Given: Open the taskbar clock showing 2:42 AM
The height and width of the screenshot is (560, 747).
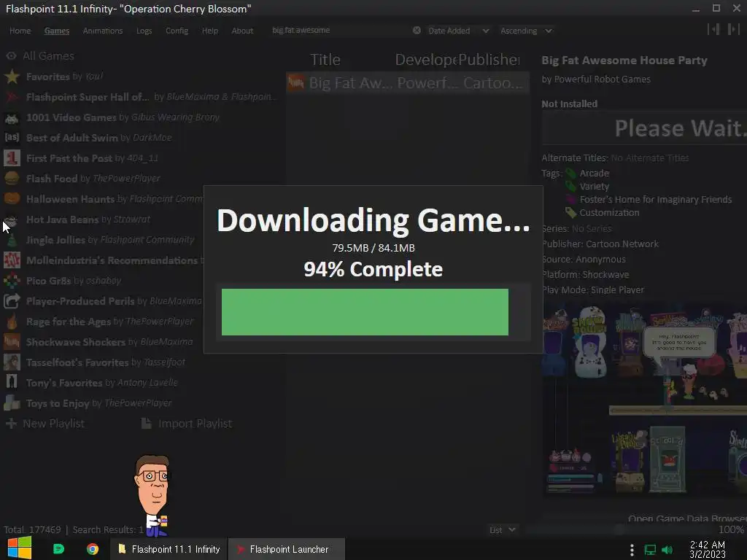Looking at the screenshot, I should pos(708,549).
